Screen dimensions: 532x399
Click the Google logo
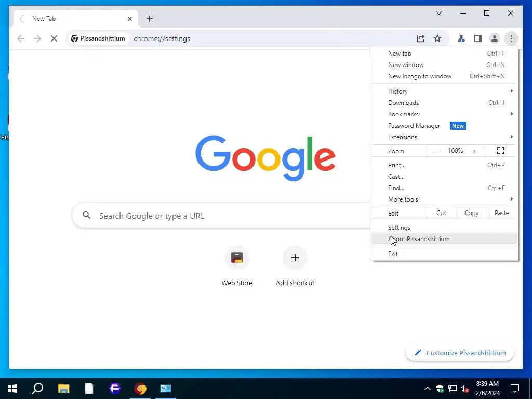265,158
